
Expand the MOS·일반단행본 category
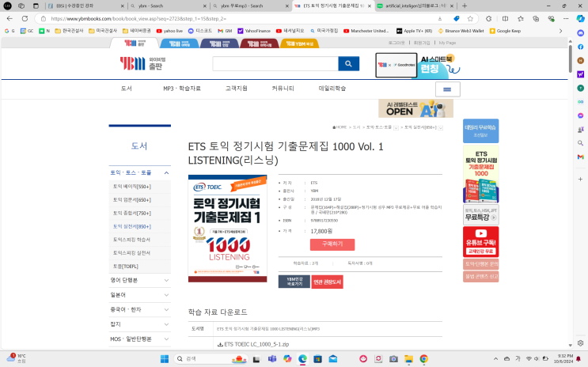coord(166,339)
